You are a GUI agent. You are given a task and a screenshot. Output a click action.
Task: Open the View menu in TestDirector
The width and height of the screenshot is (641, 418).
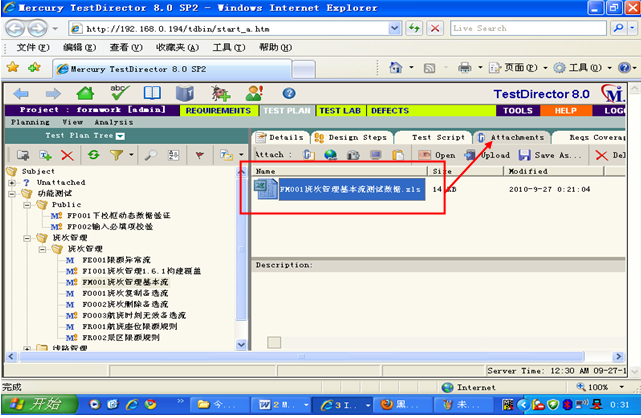72,122
